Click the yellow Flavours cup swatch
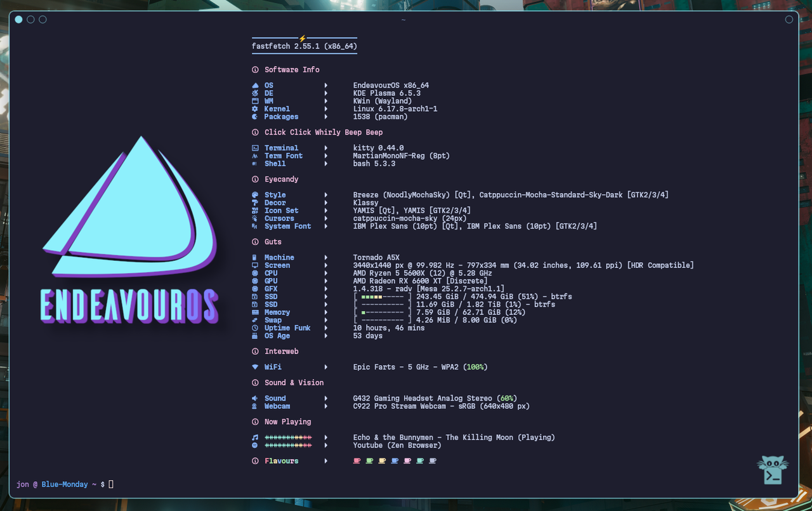 tap(382, 461)
